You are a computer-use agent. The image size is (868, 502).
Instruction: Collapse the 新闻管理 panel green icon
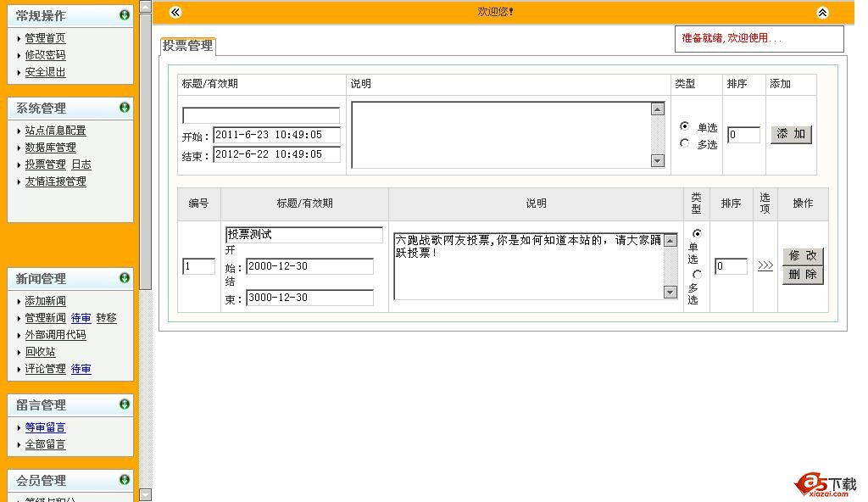tap(125, 278)
